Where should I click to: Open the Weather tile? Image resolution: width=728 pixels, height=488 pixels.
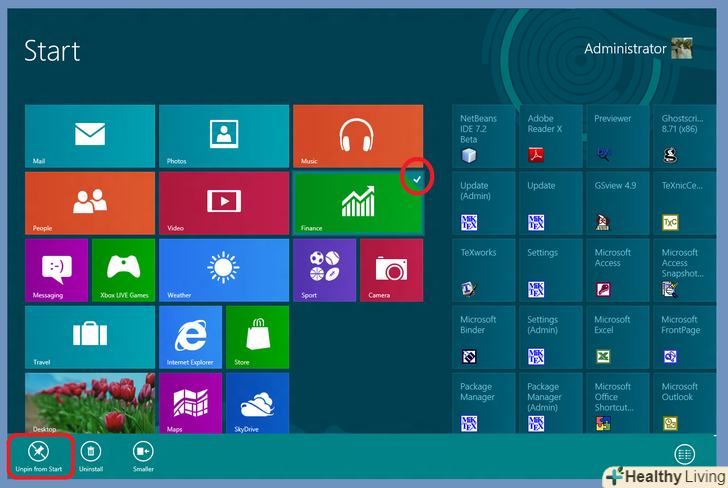point(223,270)
